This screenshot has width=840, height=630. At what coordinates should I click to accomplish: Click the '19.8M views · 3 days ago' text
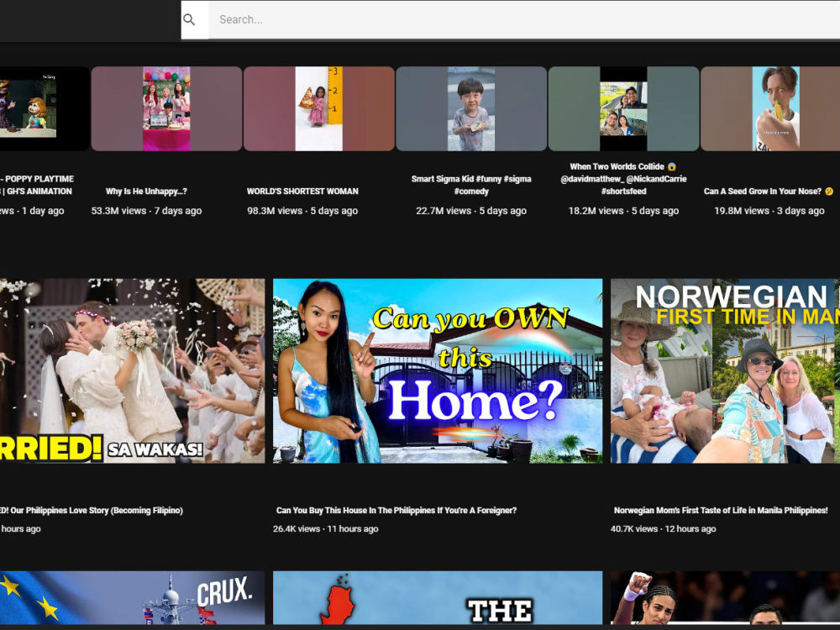point(769,211)
